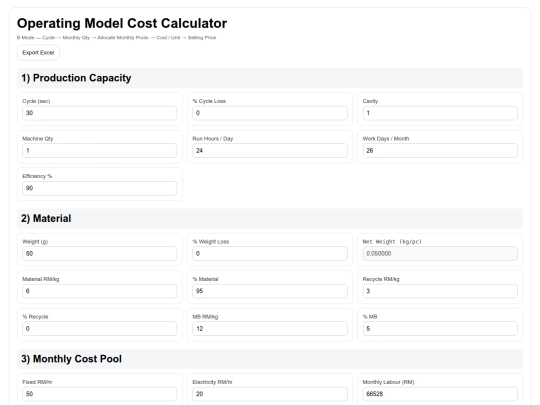Focus the % Material field

[270, 291]
